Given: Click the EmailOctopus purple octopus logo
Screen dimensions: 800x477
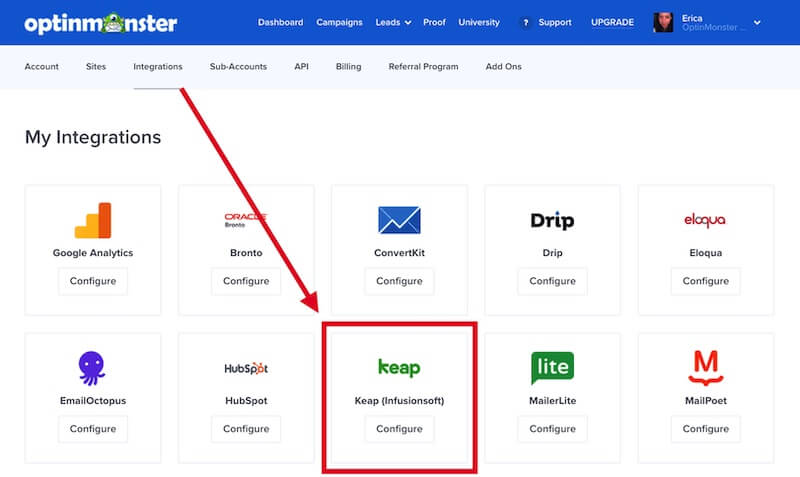Looking at the screenshot, I should pos(92,368).
